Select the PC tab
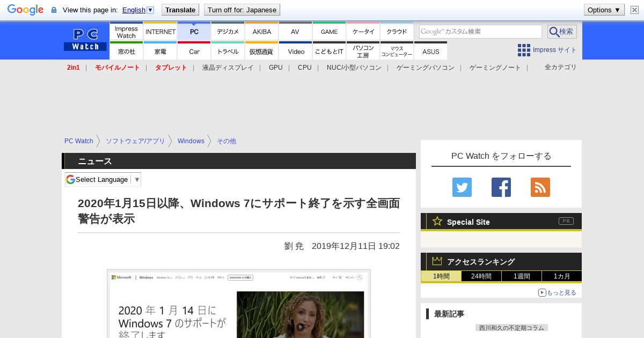644x338 pixels. click(194, 32)
